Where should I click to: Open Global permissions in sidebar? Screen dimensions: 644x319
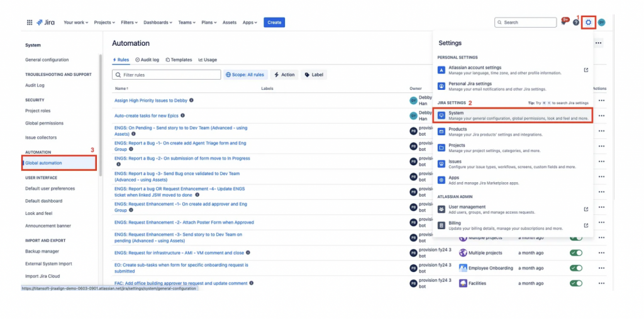coord(45,123)
